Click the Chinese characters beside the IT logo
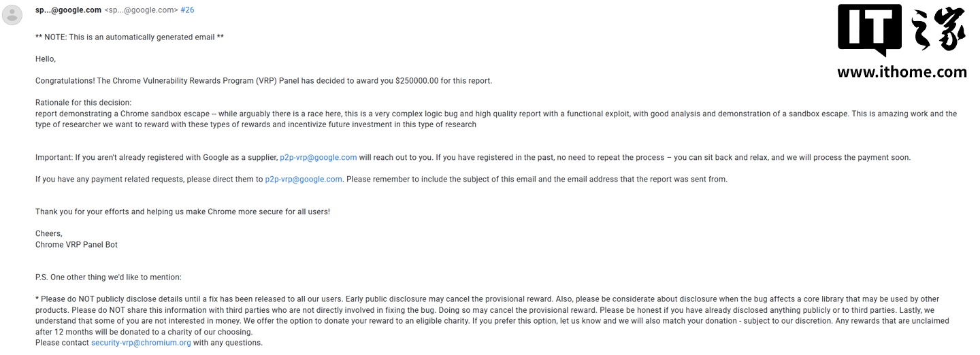980x355 pixels. (937, 30)
